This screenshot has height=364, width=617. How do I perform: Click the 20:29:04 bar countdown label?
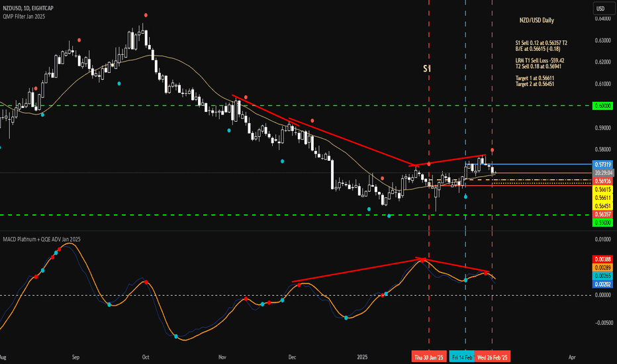[603, 173]
